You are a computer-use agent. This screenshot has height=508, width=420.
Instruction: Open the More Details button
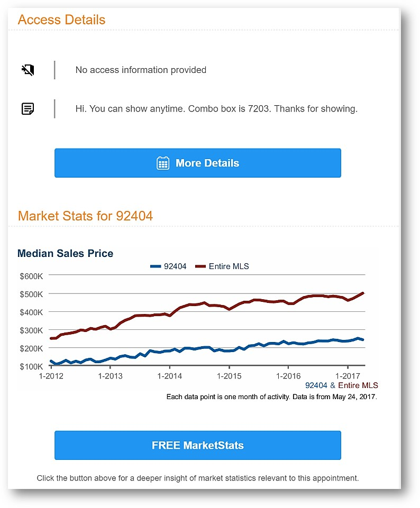click(x=198, y=163)
